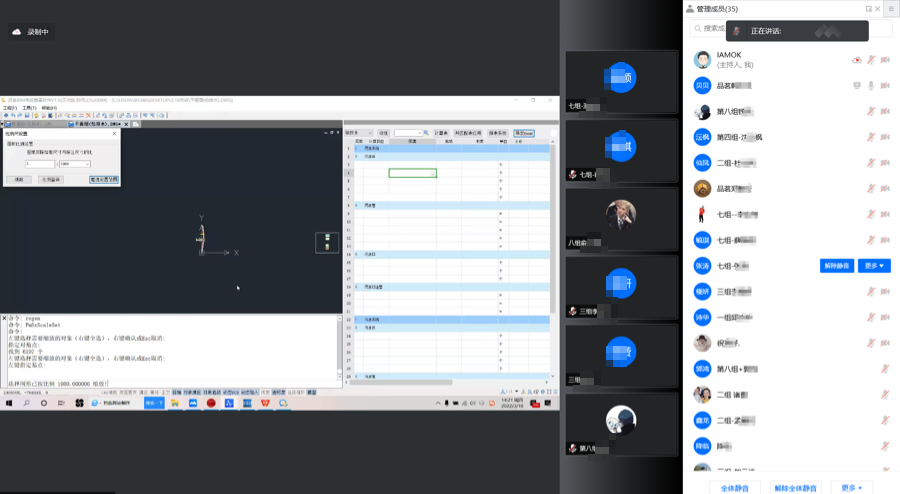Click the table horizontal scrollbar
900x494 pixels.
[400, 382]
